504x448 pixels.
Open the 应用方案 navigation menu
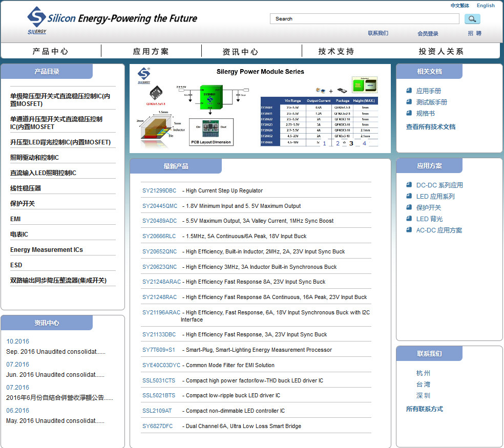pos(151,51)
